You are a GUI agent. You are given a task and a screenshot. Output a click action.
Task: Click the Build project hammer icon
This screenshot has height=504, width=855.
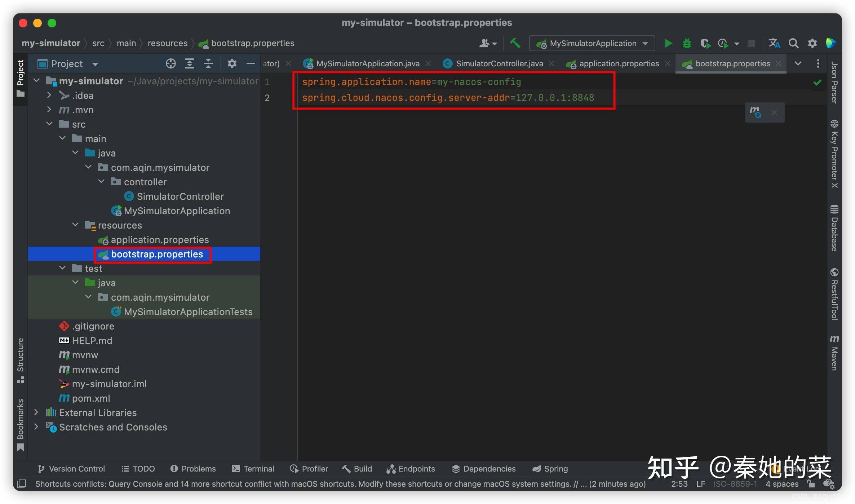pyautogui.click(x=515, y=44)
